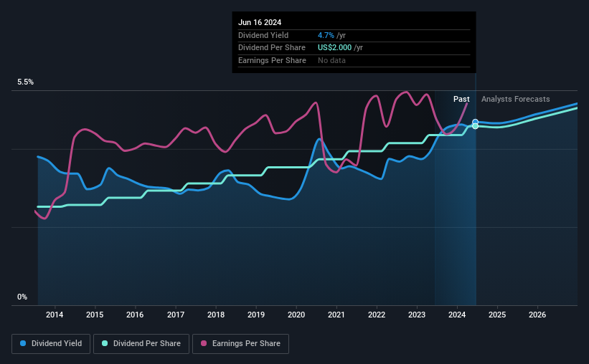Image resolution: width=589 pixels, height=364 pixels.
Task: Select the teal dividend per share data point marker
Action: (475, 126)
